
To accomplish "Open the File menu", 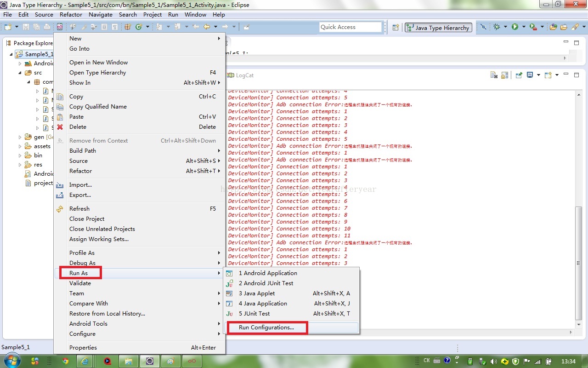I will (8, 14).
